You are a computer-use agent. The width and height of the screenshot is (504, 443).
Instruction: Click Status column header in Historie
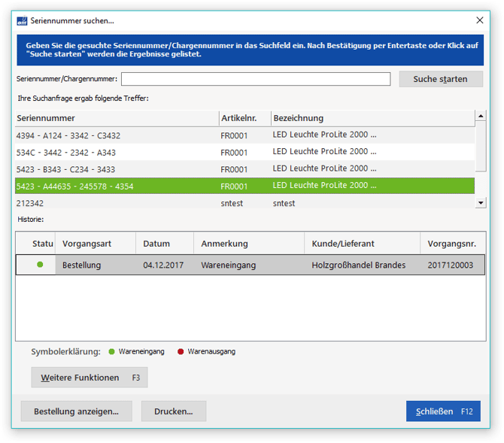35,244
